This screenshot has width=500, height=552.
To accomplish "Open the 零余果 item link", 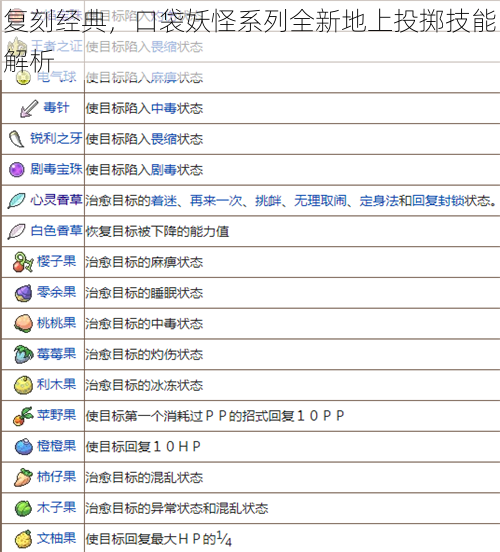I will tap(57, 292).
